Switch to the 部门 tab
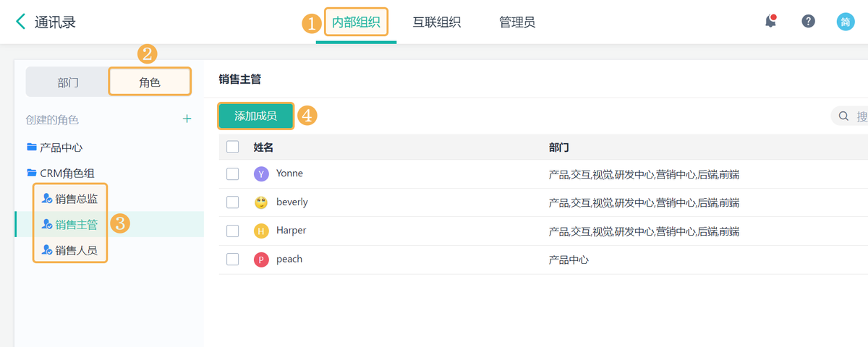 68,82
